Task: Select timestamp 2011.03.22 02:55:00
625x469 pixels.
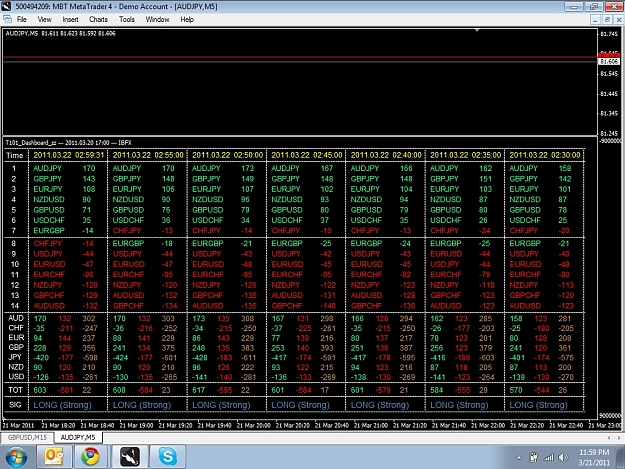Action: click(x=148, y=155)
